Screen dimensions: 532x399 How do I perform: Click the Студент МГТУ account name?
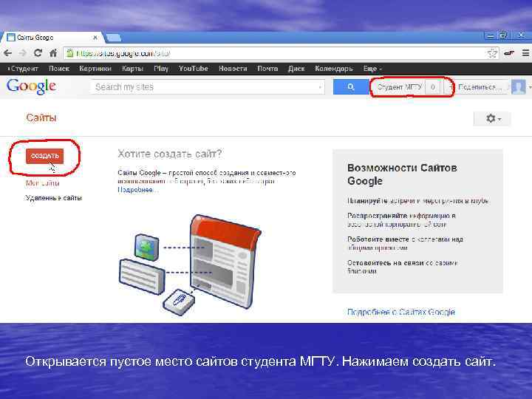(x=399, y=87)
